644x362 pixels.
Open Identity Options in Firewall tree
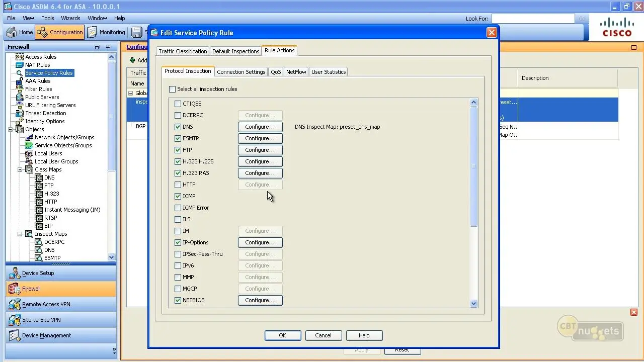pyautogui.click(x=45, y=121)
